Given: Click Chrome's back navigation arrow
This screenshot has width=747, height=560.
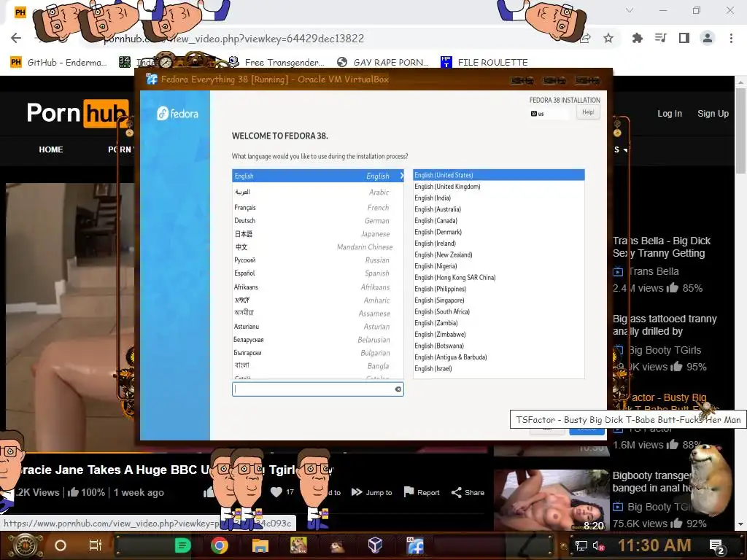Looking at the screenshot, I should coord(16,38).
